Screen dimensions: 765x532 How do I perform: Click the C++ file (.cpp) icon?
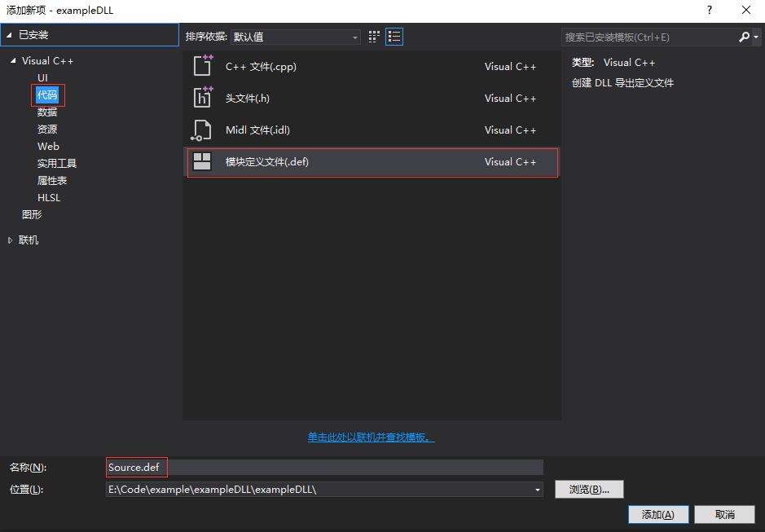point(203,66)
